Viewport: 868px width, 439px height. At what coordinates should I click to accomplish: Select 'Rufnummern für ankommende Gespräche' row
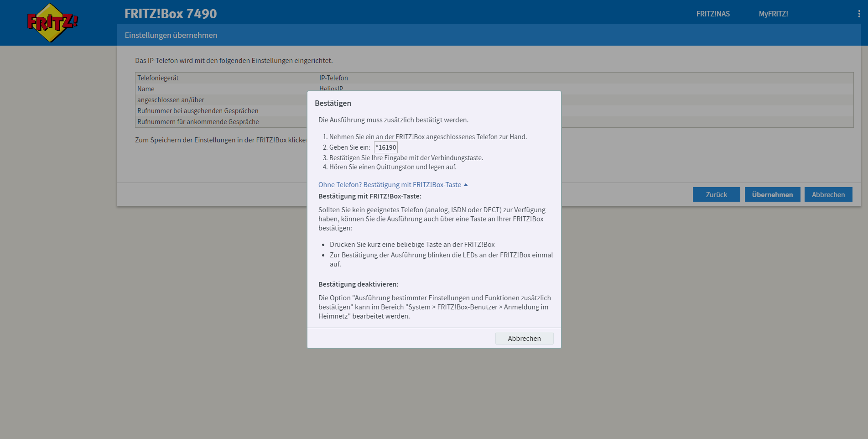coord(198,122)
